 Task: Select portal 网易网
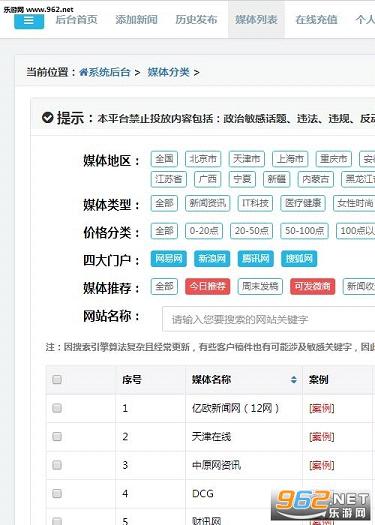coord(169,258)
